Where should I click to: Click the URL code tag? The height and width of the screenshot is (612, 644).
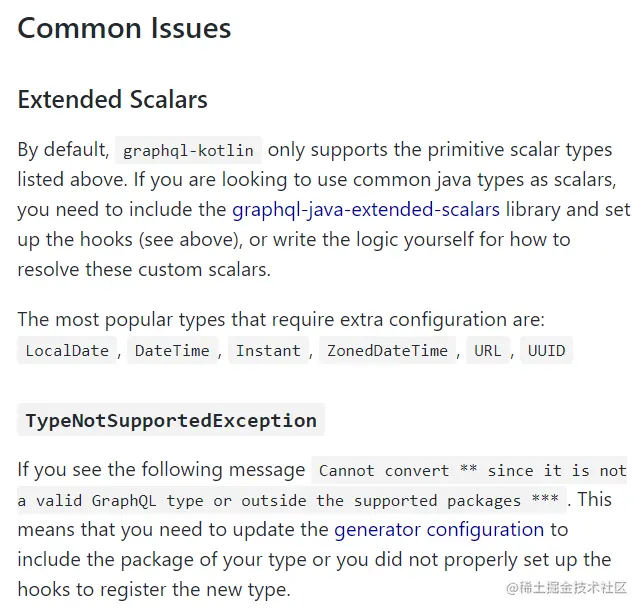tap(487, 350)
